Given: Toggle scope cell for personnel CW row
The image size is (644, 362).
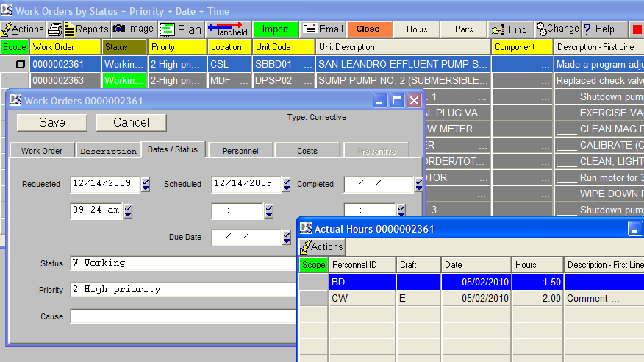Looking at the screenshot, I should pos(314,298).
